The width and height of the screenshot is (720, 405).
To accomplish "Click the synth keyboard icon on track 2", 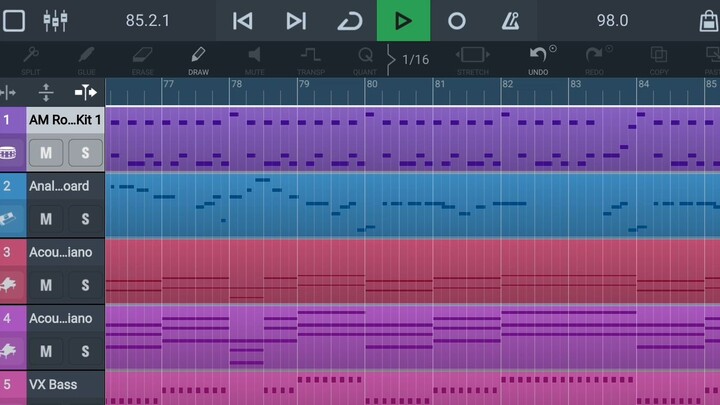I will 9,219.
